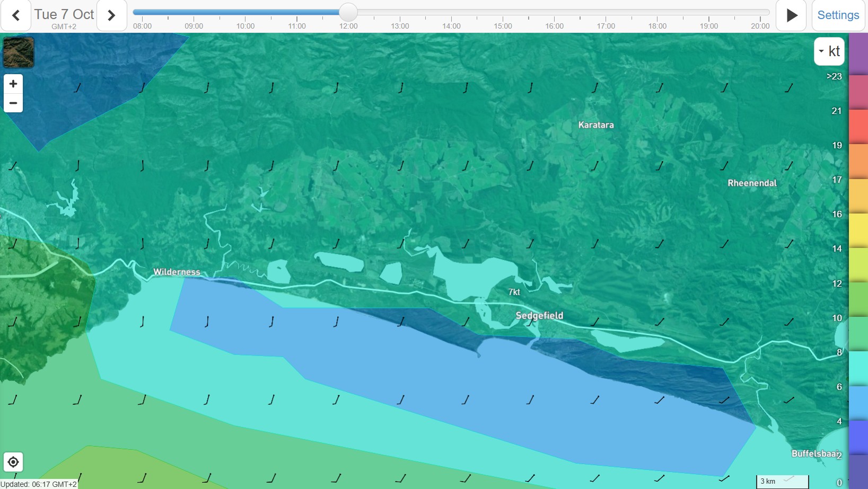
Task: Center the map on my location
Action: pos(13,462)
